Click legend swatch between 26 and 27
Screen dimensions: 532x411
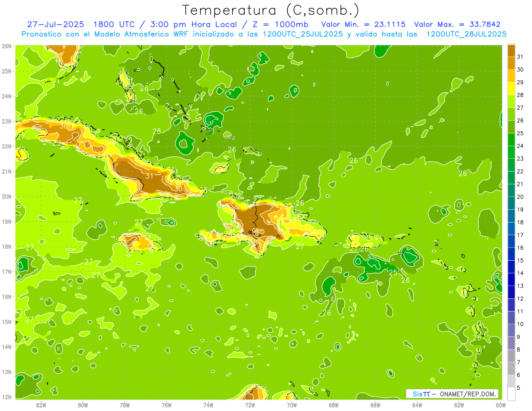tap(511, 114)
